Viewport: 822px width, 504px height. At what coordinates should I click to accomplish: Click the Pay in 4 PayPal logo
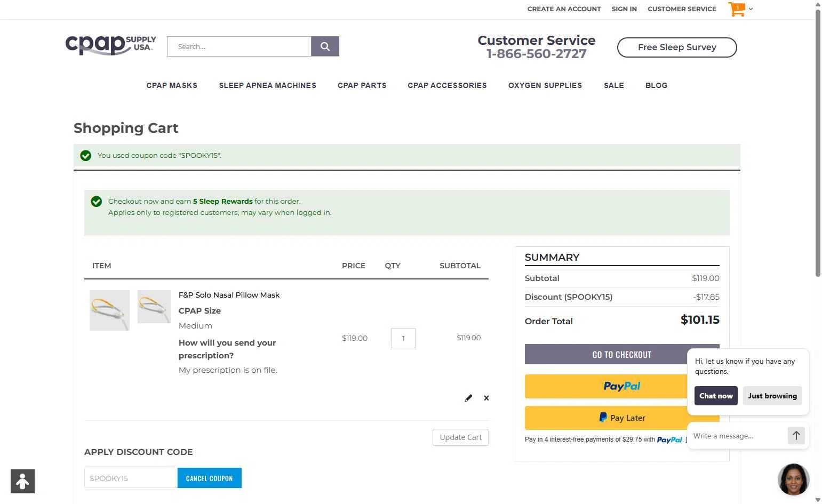click(x=669, y=440)
